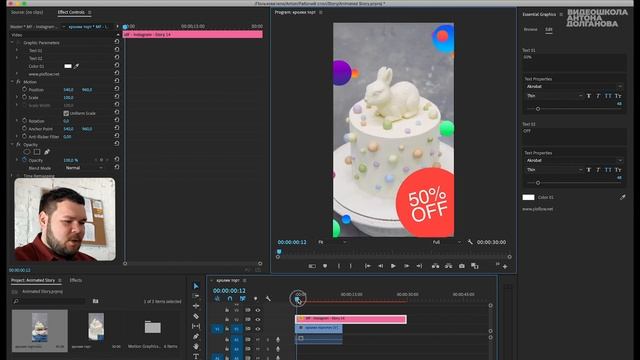Collapse Motion effect group
The width and height of the screenshot is (640, 360).
point(12,82)
